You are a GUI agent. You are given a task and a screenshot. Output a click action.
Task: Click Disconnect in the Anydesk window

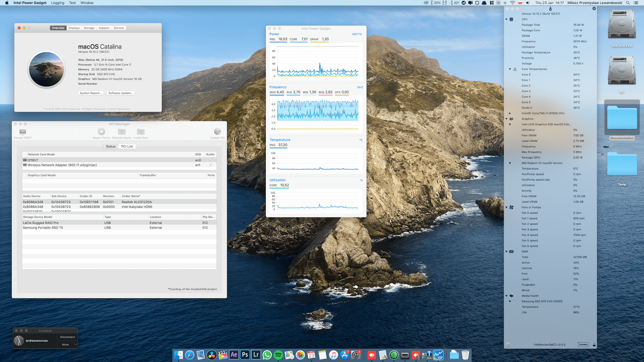(67, 337)
